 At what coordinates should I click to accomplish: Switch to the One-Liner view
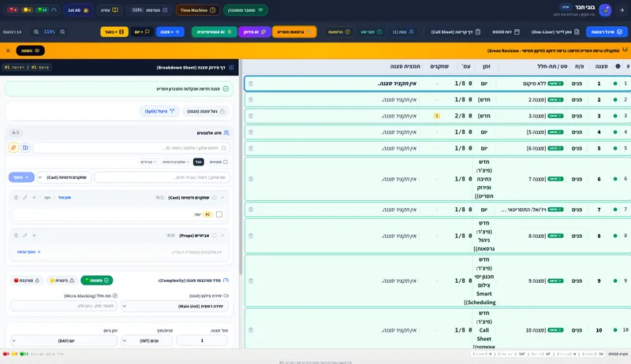point(555,32)
